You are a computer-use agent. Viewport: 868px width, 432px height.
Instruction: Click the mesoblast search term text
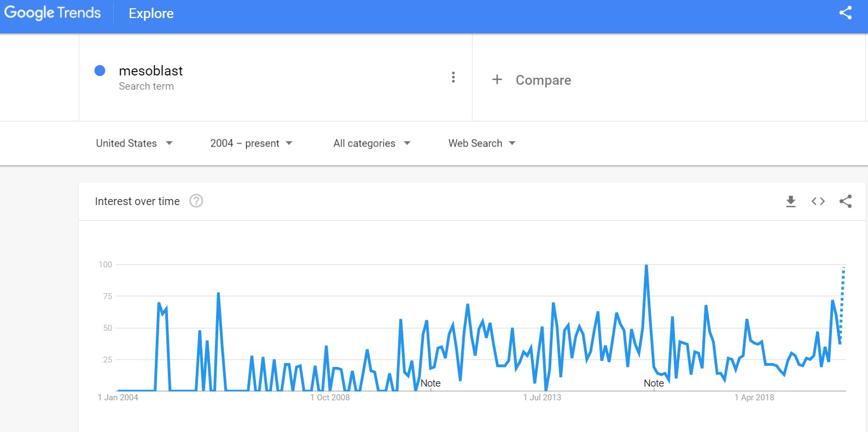pos(151,71)
